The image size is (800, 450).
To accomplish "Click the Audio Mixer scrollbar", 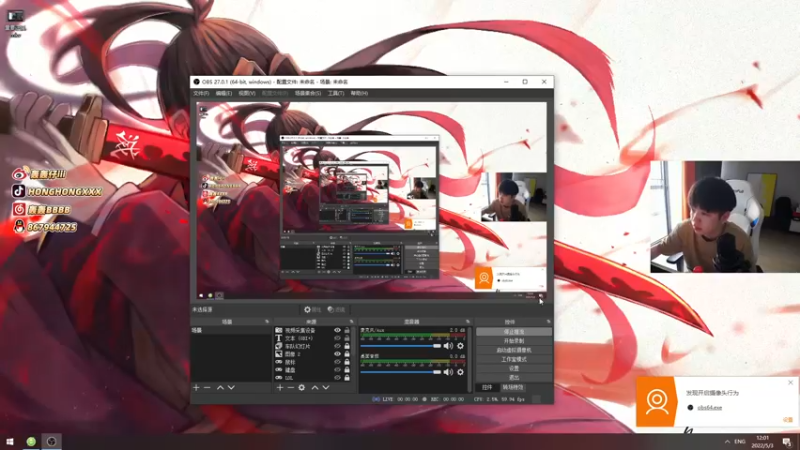I will [469, 359].
